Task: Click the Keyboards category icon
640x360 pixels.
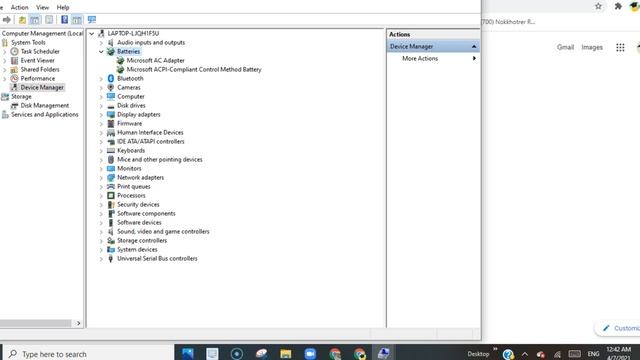Action: (x=111, y=151)
